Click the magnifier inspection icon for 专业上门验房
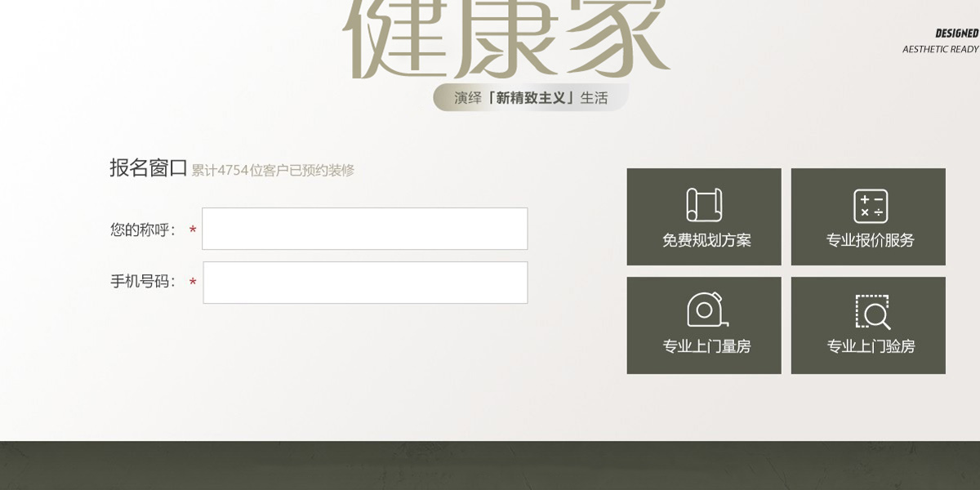 click(x=872, y=312)
